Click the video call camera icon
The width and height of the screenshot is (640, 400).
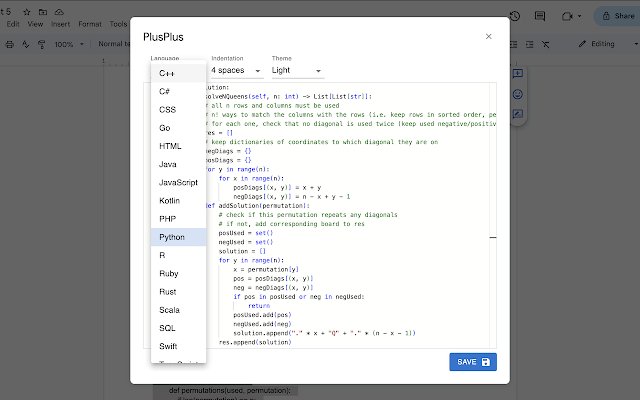567,16
